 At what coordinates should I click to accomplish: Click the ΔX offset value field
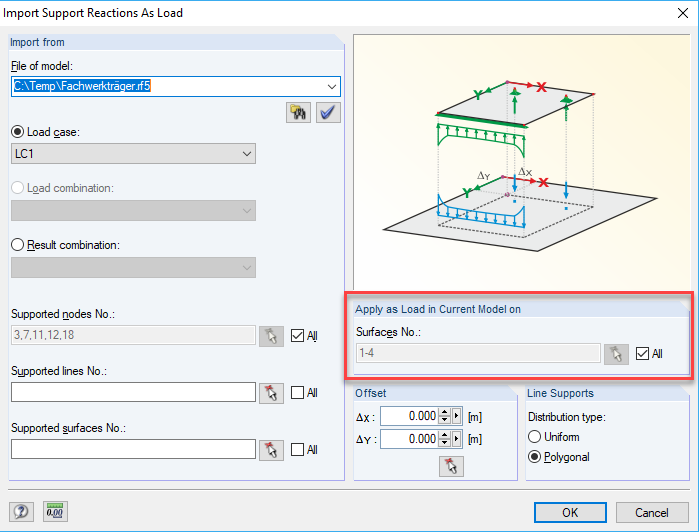tap(410, 416)
